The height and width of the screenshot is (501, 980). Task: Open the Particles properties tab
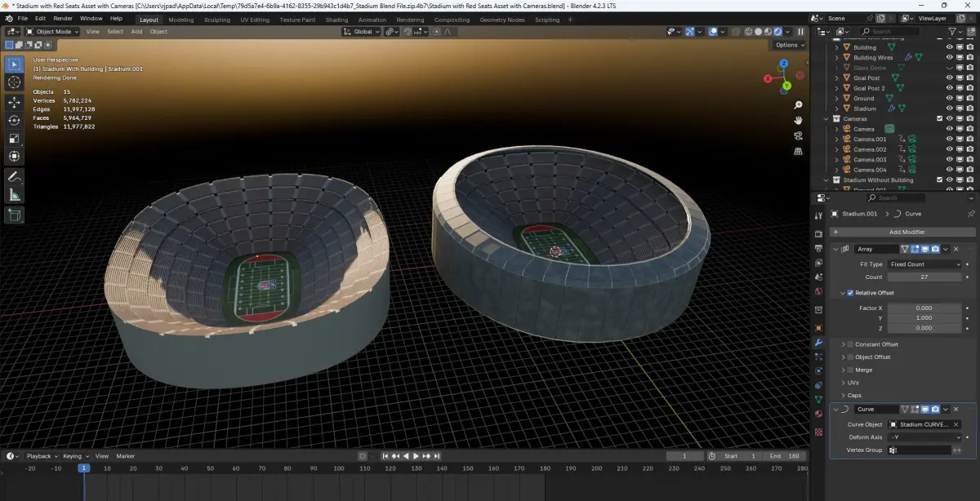[818, 357]
